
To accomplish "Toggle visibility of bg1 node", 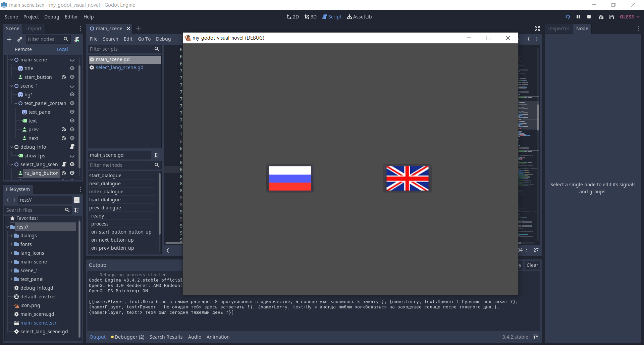I will 72,95.
